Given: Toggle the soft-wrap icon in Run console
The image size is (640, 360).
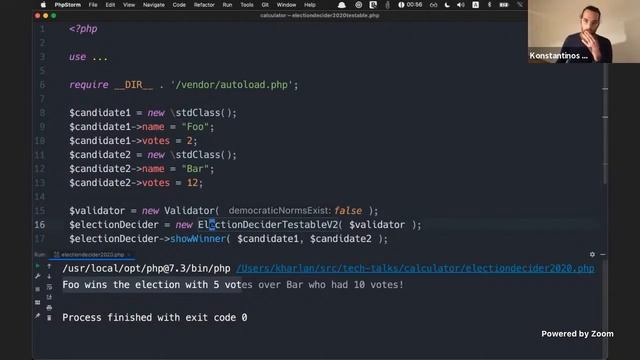Looking at the screenshot, I should [49, 287].
